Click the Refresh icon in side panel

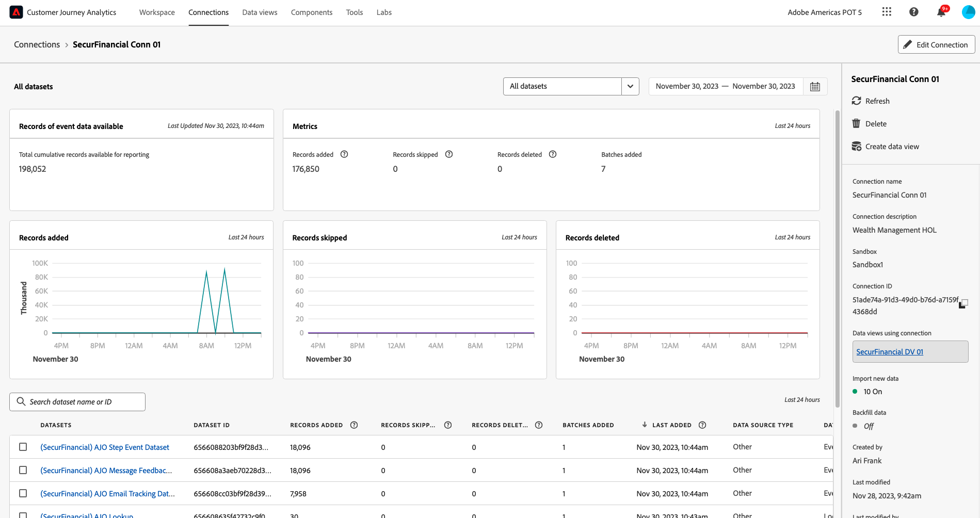coord(856,101)
